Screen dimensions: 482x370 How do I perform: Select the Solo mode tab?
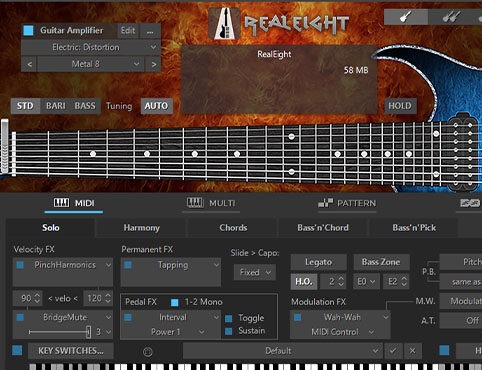click(50, 228)
